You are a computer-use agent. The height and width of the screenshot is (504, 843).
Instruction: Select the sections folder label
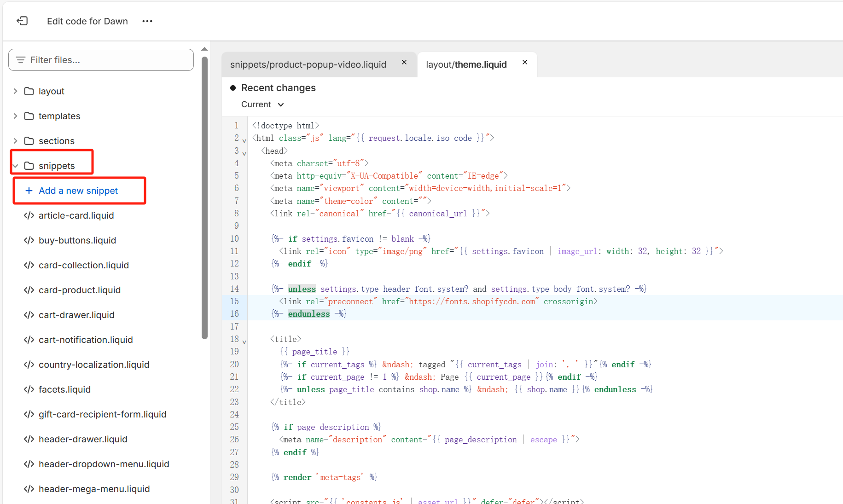pyautogui.click(x=57, y=141)
